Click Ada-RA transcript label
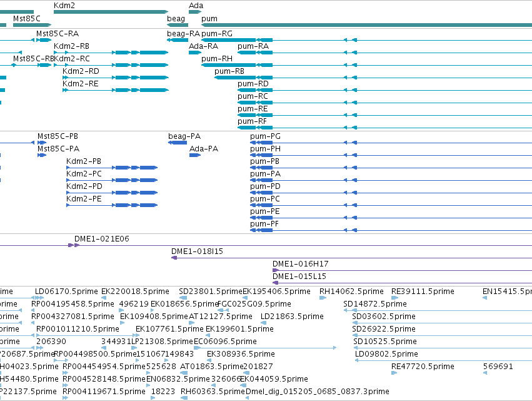 (x=203, y=46)
